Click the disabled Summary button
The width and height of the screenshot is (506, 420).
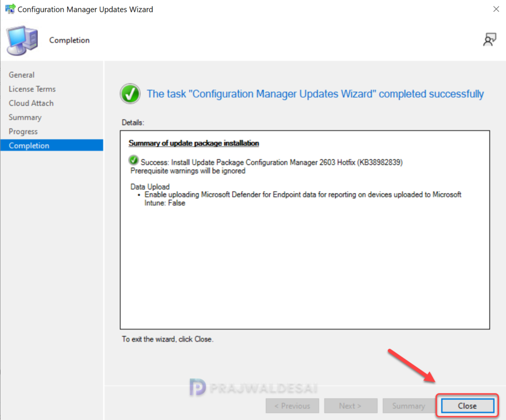tap(409, 406)
